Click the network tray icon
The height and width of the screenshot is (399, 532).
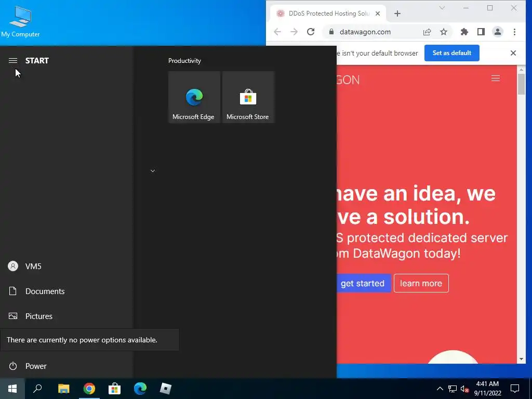point(453,389)
